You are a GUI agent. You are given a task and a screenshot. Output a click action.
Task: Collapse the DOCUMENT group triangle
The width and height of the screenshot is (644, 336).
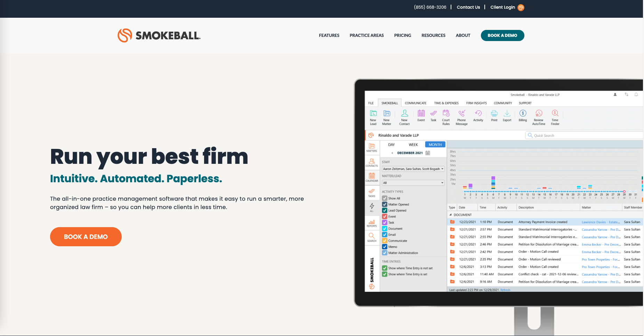click(451, 215)
